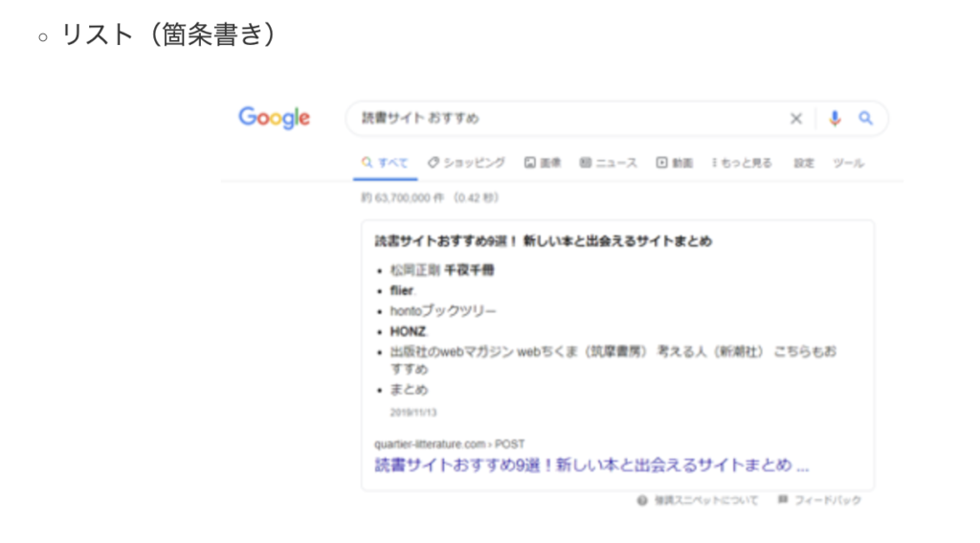
Task: Click the bold snippet heading 読書サイトおすすめ9選
Action: (x=544, y=240)
